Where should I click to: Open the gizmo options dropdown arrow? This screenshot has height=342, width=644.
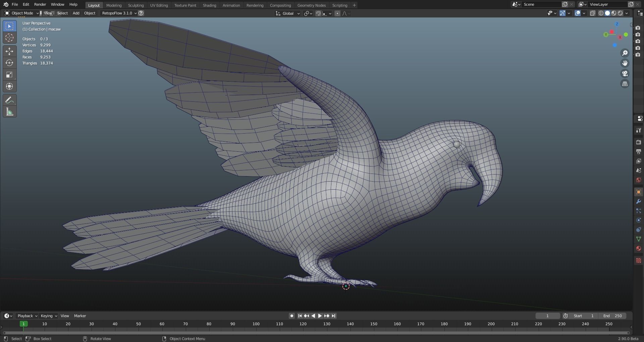click(x=569, y=13)
